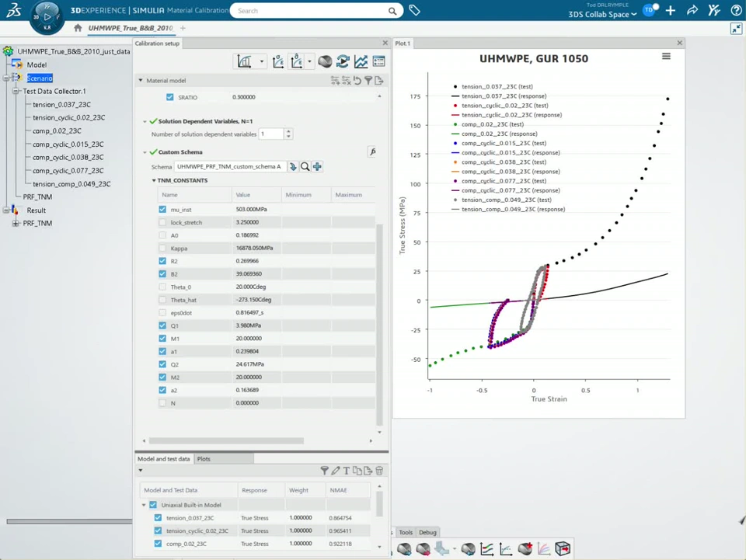
Task: Click the search icon beside Schema field
Action: point(305,166)
